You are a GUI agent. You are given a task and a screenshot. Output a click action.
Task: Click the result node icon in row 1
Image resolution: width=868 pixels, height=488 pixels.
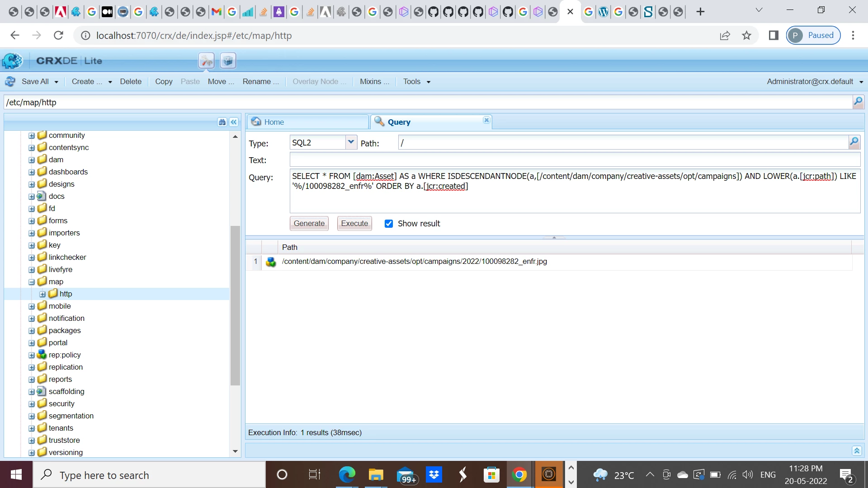271,262
